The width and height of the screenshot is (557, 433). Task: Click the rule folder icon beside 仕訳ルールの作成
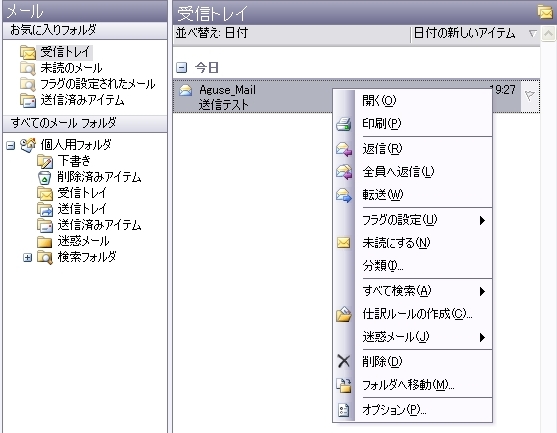[344, 314]
